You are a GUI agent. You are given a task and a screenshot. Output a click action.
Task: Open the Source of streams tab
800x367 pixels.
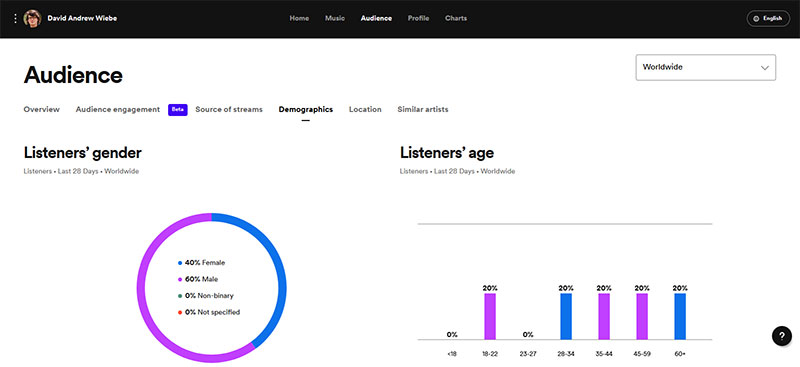click(229, 109)
